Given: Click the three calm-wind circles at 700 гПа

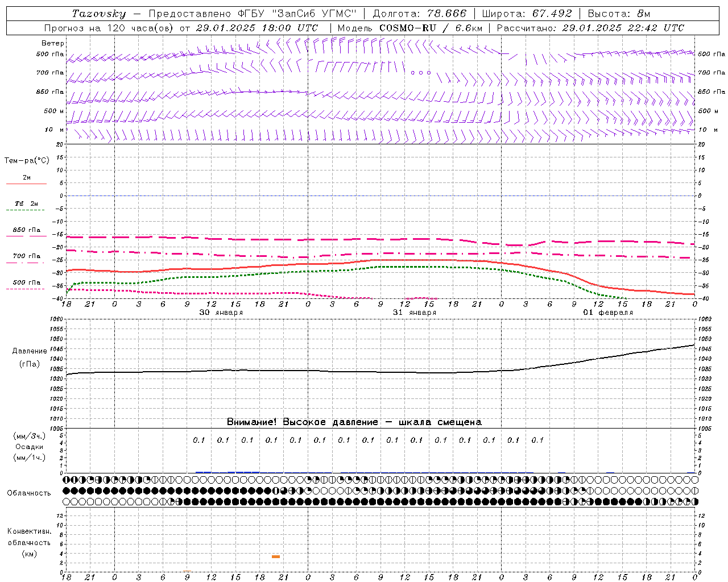Looking at the screenshot, I should [x=421, y=73].
